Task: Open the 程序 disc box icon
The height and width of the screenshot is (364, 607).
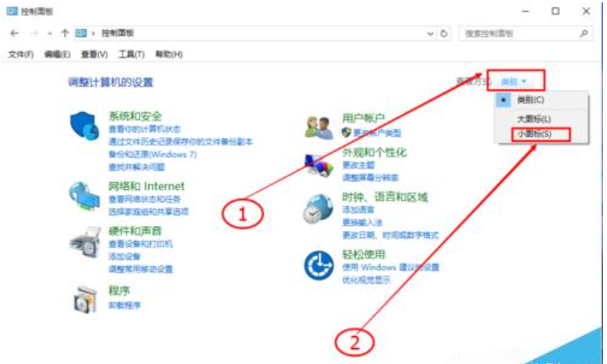Action: click(85, 299)
